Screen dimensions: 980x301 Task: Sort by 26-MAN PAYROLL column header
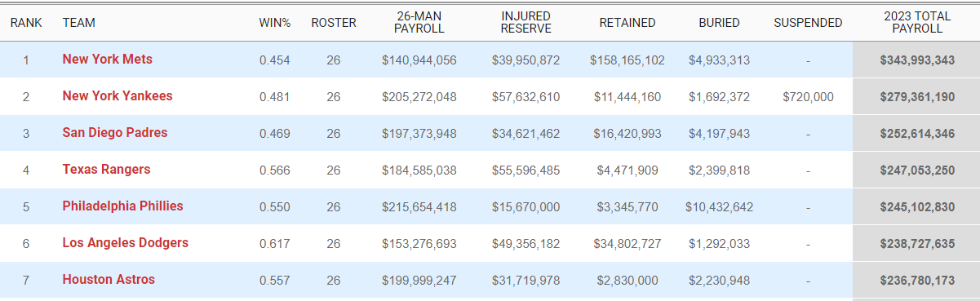click(419, 23)
